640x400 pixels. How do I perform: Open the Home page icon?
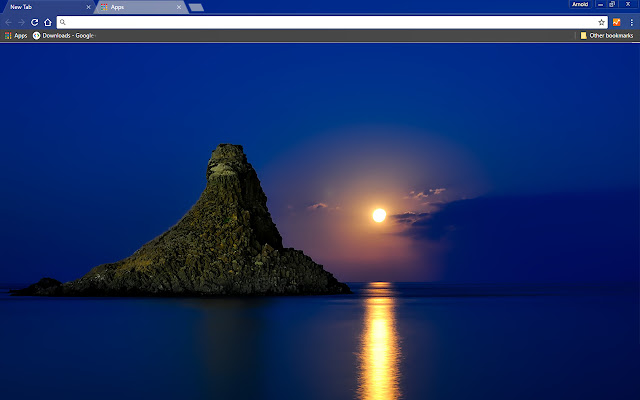click(48, 22)
